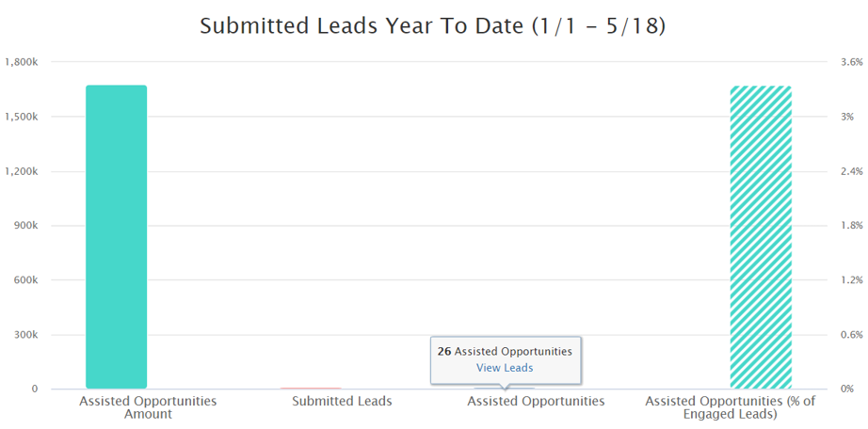Select the thin red Submitted Leads bar

(311, 388)
